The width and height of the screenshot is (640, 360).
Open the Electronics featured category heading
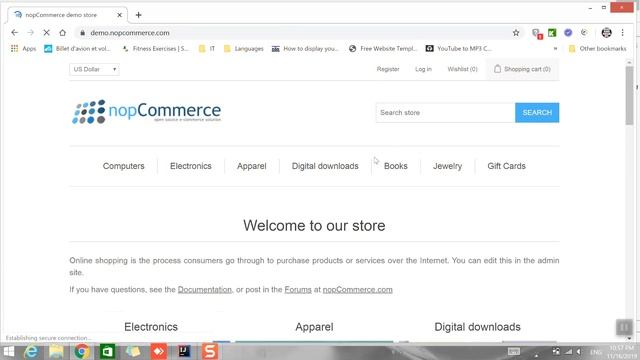coord(151,327)
